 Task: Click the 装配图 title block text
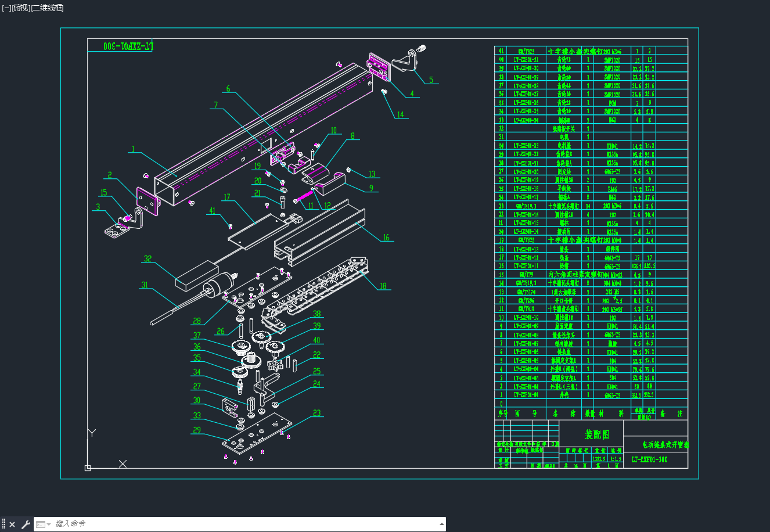click(597, 434)
